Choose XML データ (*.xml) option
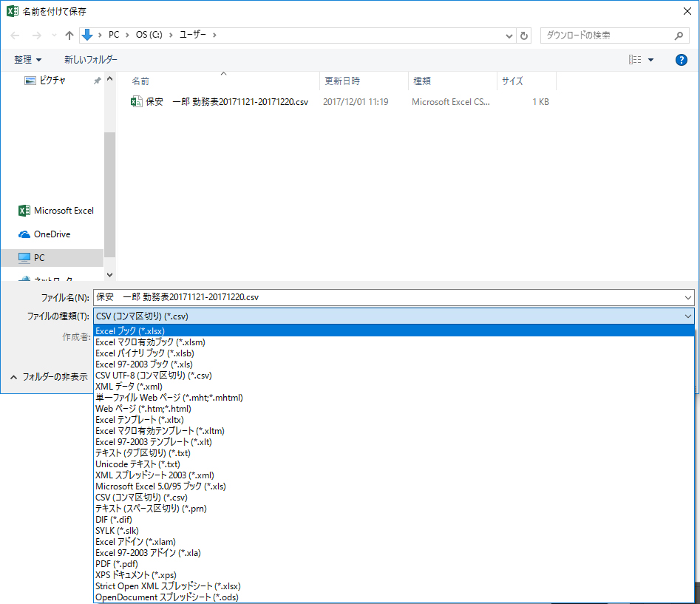This screenshot has width=700, height=604. pos(394,387)
